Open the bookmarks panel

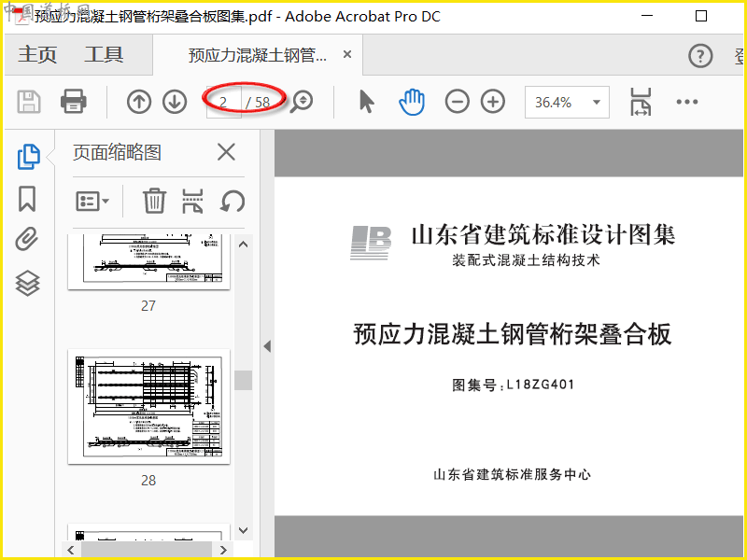tap(27, 199)
